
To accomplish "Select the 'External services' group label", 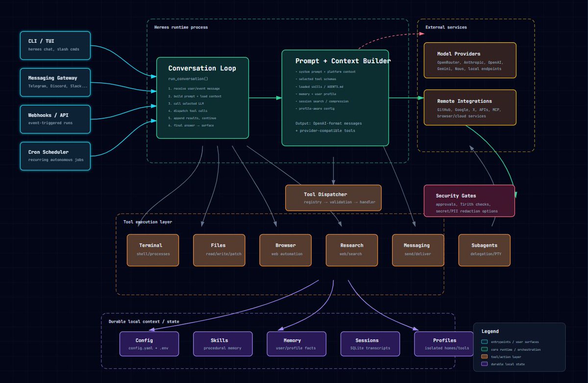I will click(446, 27).
